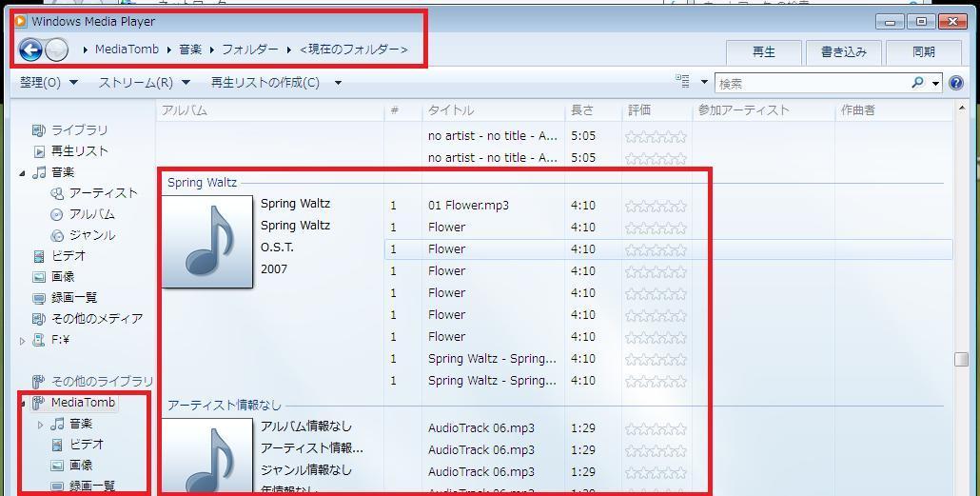
Task: Go back with the blue arrow button
Action: coord(30,50)
